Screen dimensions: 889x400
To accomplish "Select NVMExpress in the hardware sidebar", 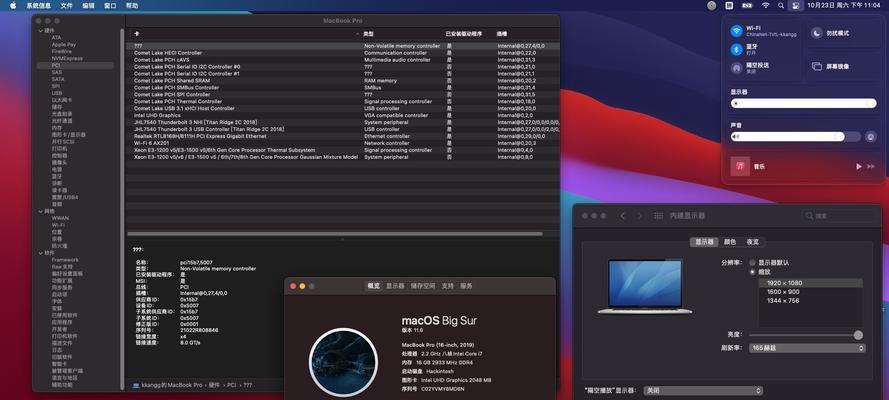I will coord(67,58).
